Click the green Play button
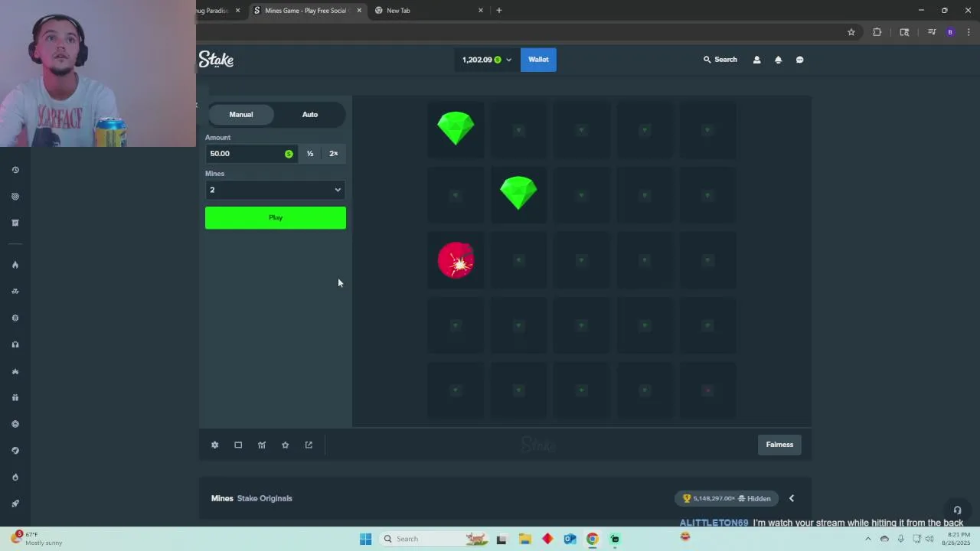 pos(275,217)
